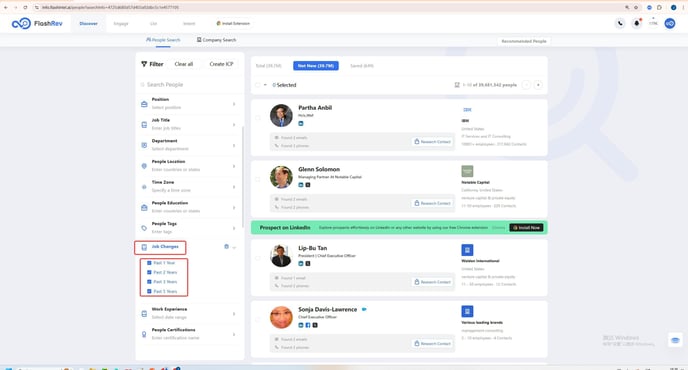Click the Notable Capital company logo
This screenshot has height=370, width=688.
click(x=467, y=171)
